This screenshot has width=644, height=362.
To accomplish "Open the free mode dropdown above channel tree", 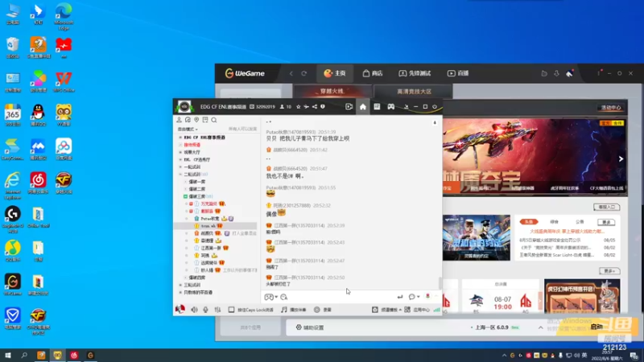I will (188, 129).
